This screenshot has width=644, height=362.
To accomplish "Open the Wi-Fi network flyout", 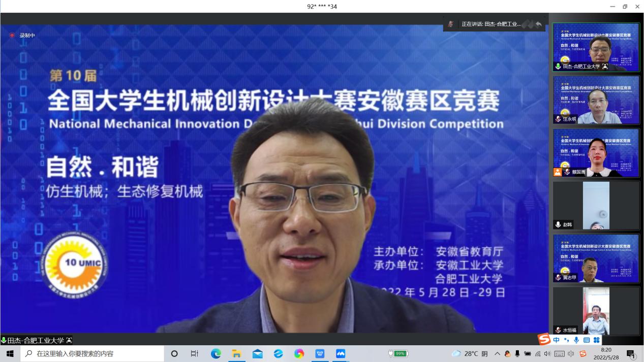I will 538,354.
